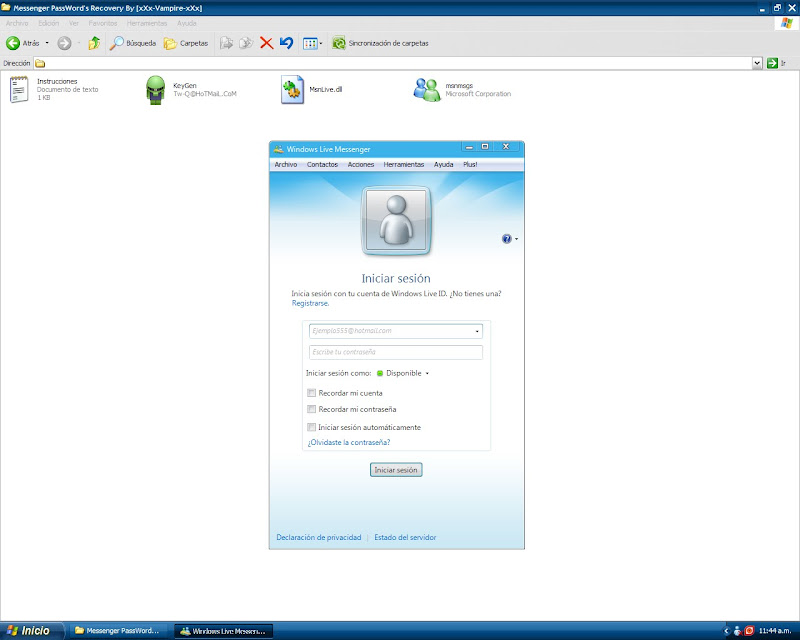Click ¿Olvidaste la contraseña? link
The image size is (800, 640).
click(349, 442)
